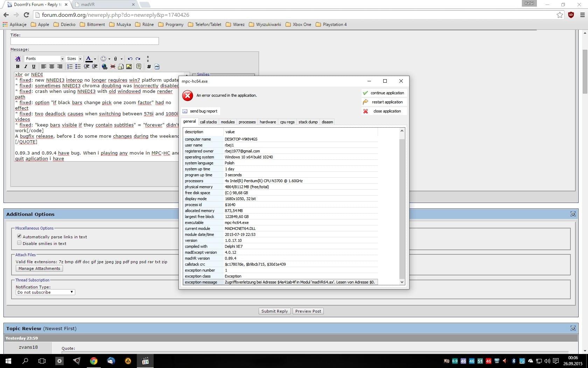Screen dimensions: 588x368
Task: Click the Submit Reply button
Action: tap(274, 311)
